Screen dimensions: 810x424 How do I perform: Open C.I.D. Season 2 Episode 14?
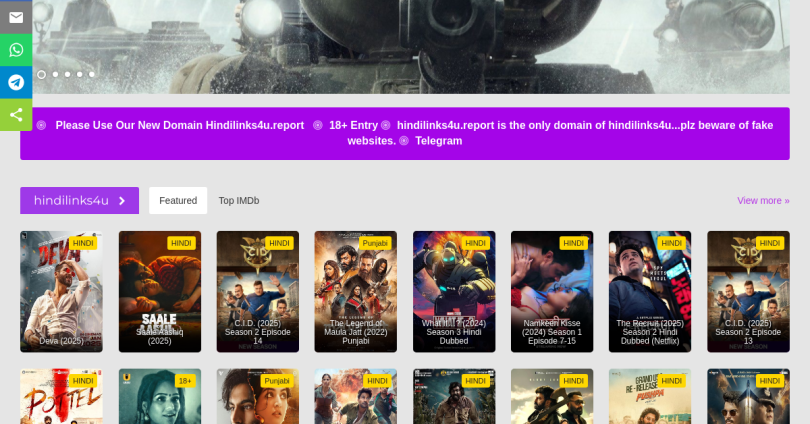tap(258, 292)
